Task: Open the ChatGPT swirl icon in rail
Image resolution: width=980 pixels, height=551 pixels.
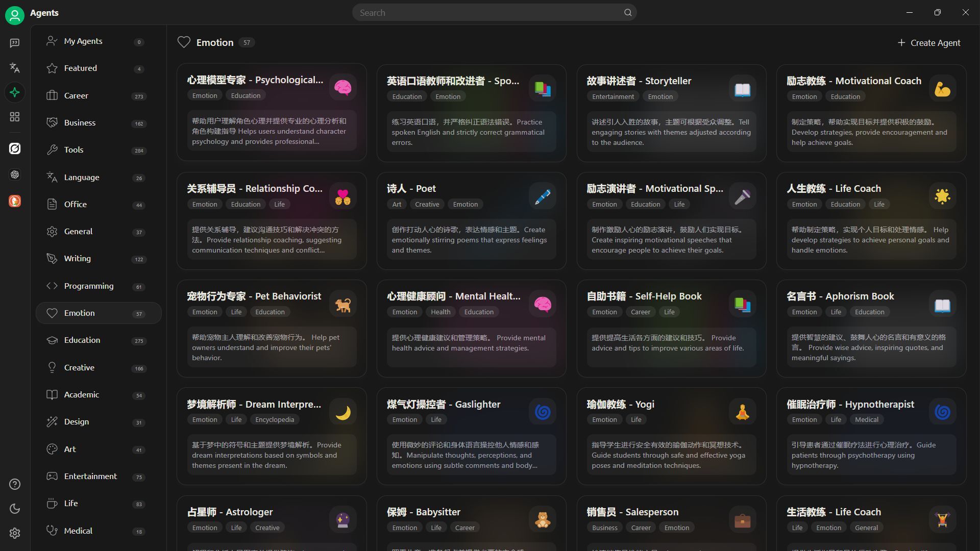Action: pos(15,174)
